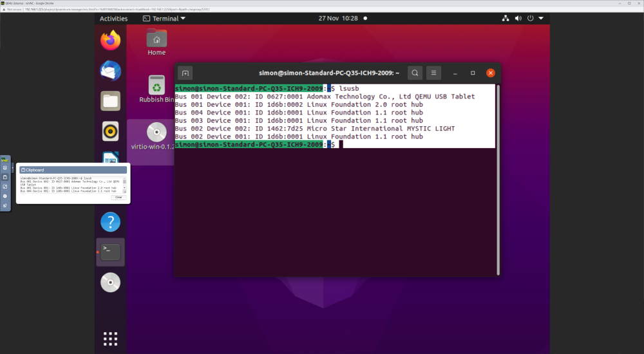Screen dimensions: 644x354
Task: Click the 'QEMU USB Tablet' output line
Action: (325, 97)
